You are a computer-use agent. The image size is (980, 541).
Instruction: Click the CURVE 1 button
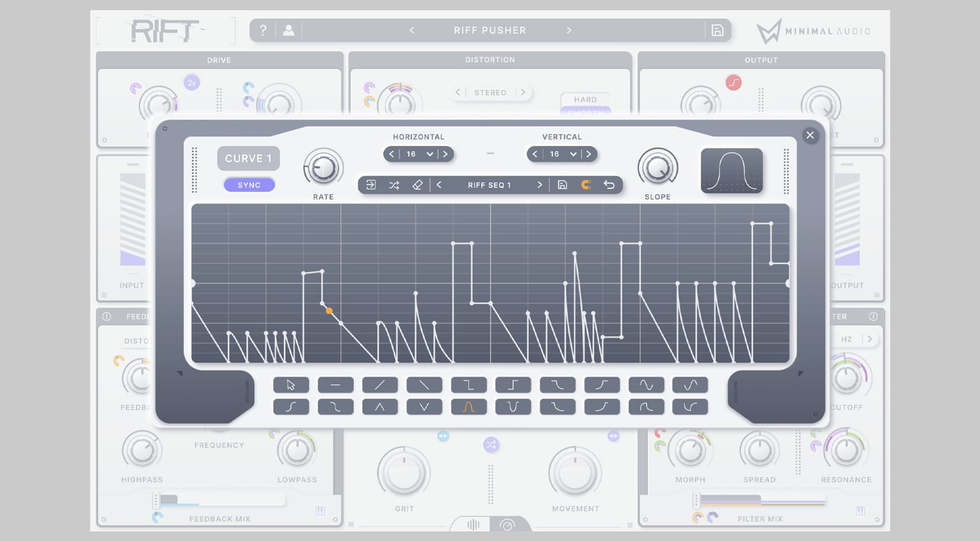click(248, 158)
